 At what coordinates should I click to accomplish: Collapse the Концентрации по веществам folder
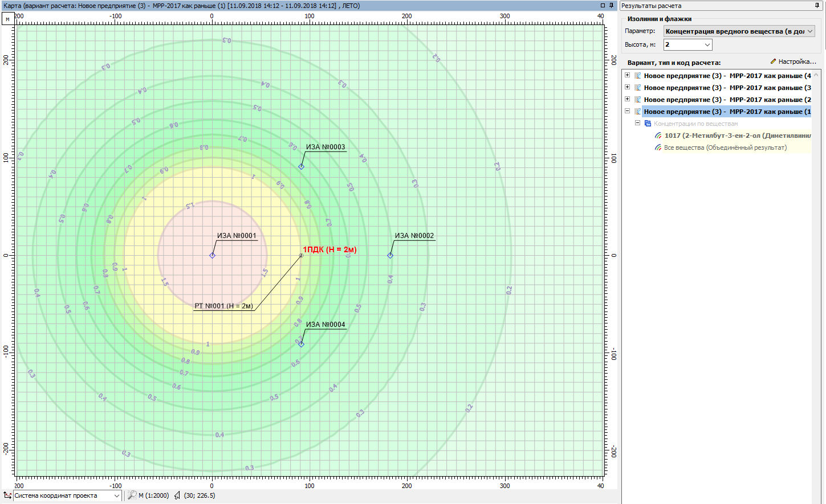[637, 124]
